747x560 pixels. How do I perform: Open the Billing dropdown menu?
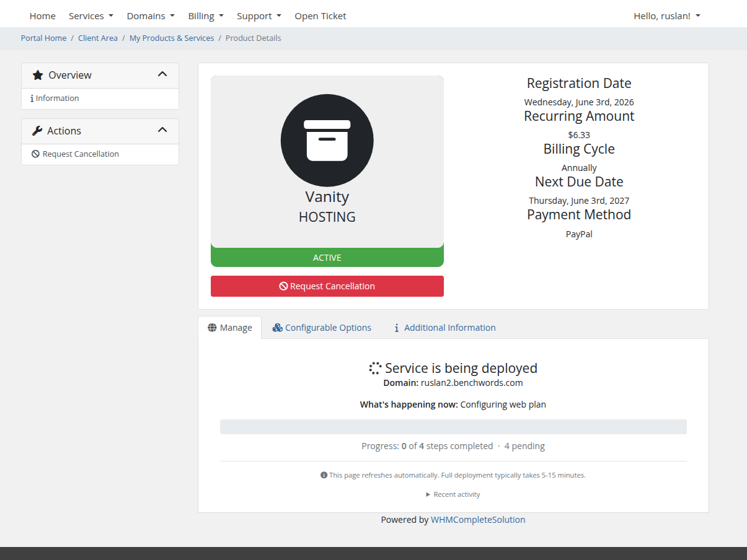tap(206, 16)
